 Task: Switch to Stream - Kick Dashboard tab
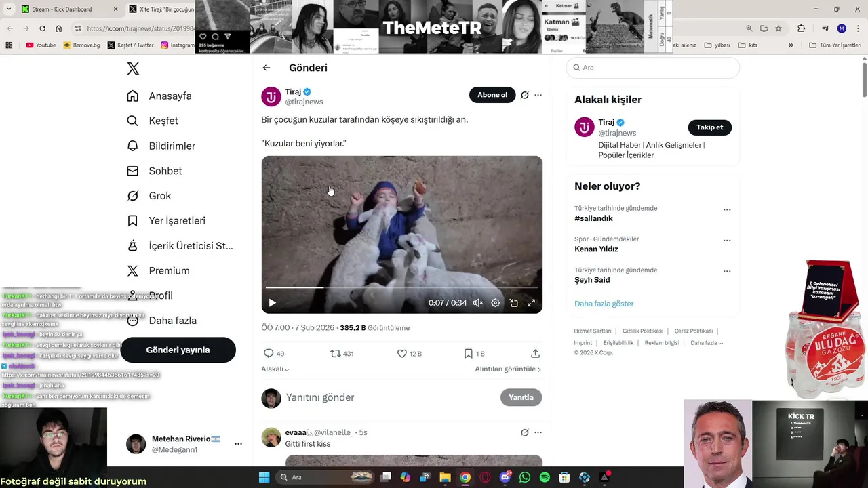69,9
